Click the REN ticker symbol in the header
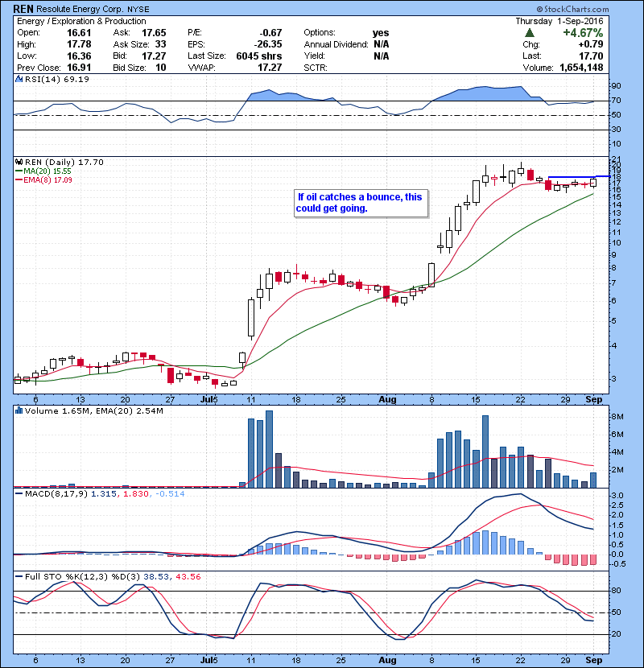The image size is (644, 668). point(23,9)
